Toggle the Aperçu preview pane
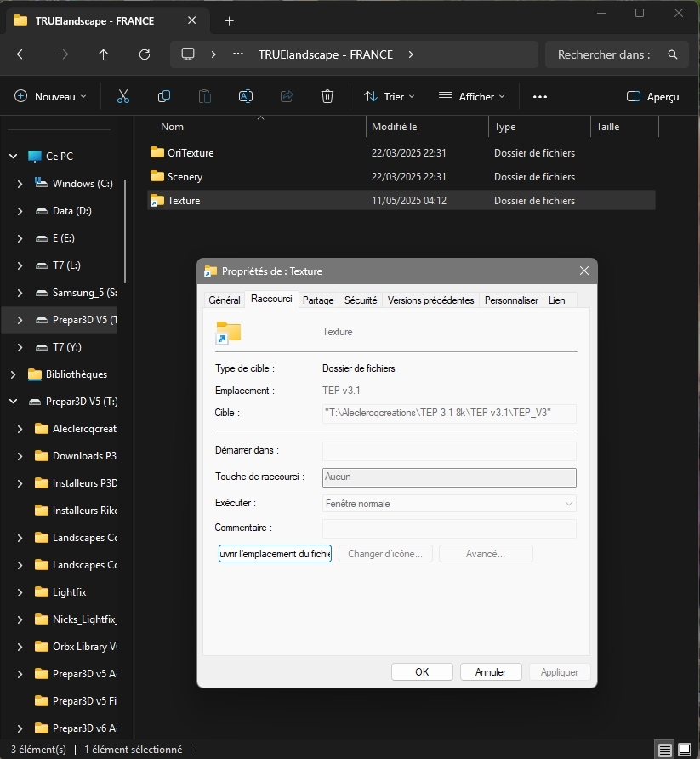 (652, 97)
